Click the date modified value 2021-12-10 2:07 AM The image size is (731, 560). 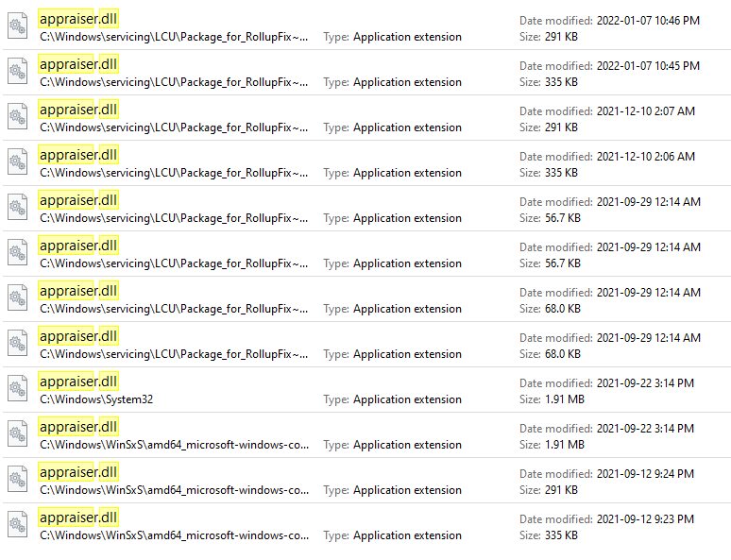[646, 111]
